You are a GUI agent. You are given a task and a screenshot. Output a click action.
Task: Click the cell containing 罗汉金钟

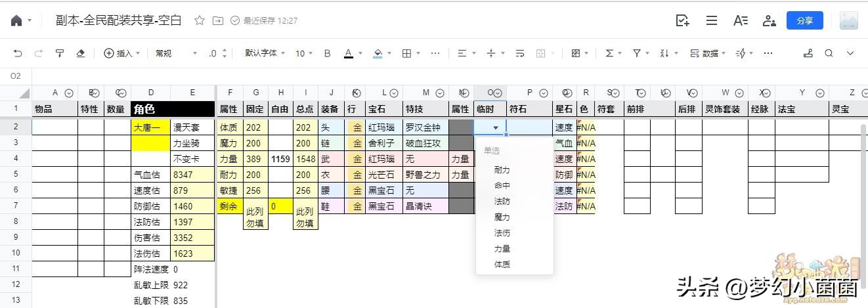(425, 127)
